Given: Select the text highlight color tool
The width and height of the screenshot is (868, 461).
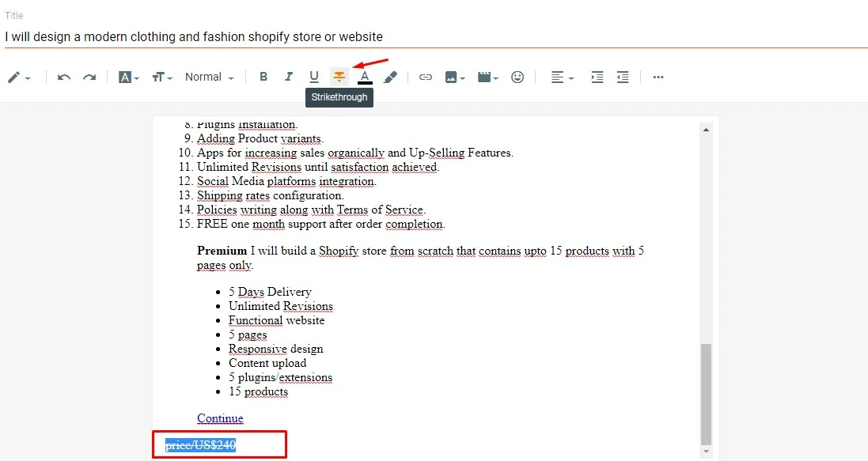Looking at the screenshot, I should tap(390, 77).
